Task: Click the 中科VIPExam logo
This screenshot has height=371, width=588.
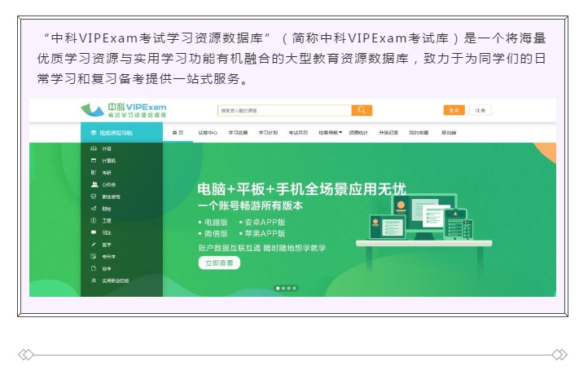Action: click(x=124, y=110)
